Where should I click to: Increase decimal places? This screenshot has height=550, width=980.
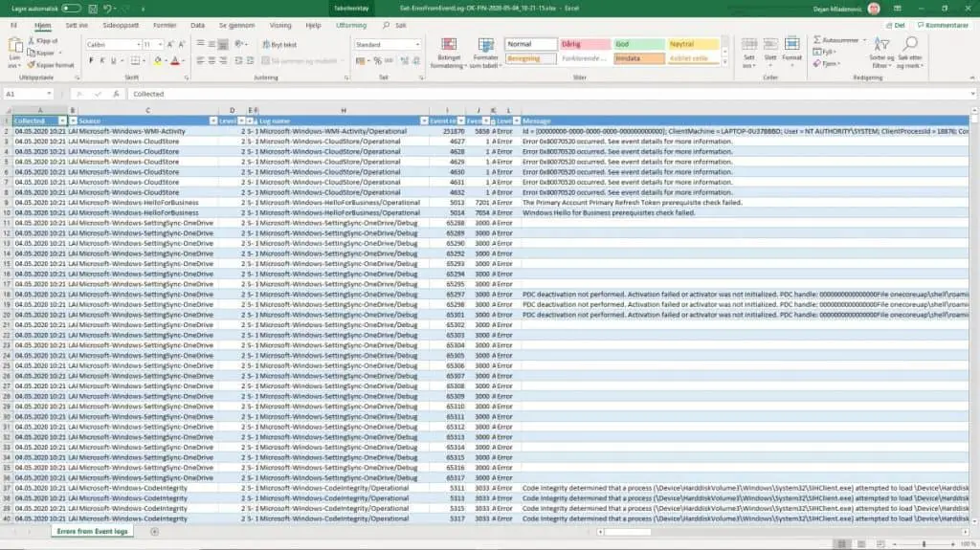[x=405, y=60]
